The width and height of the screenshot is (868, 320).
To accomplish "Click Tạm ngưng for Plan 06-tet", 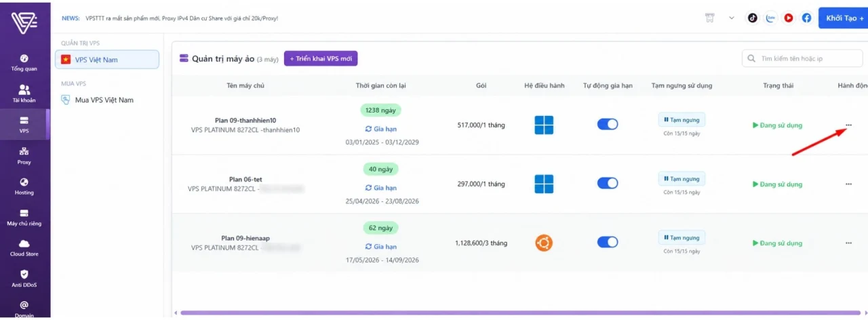I will pos(682,179).
